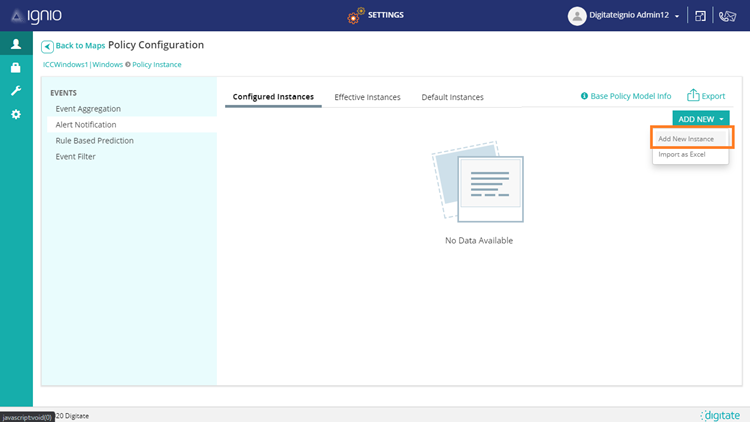The height and width of the screenshot is (422, 750).
Task: Switch to the Effective Instances tab
Action: click(x=367, y=97)
